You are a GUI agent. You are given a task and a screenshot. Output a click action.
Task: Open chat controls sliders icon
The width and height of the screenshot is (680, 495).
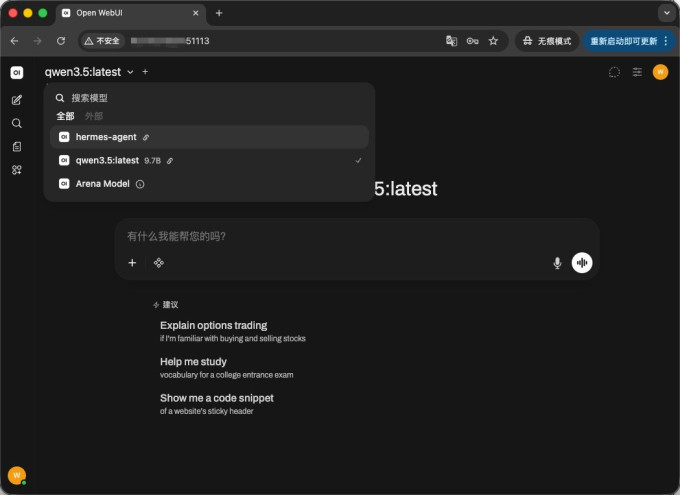(637, 72)
